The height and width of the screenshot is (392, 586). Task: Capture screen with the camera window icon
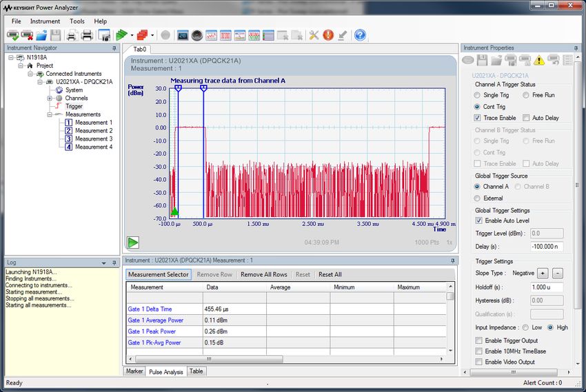tap(104, 35)
